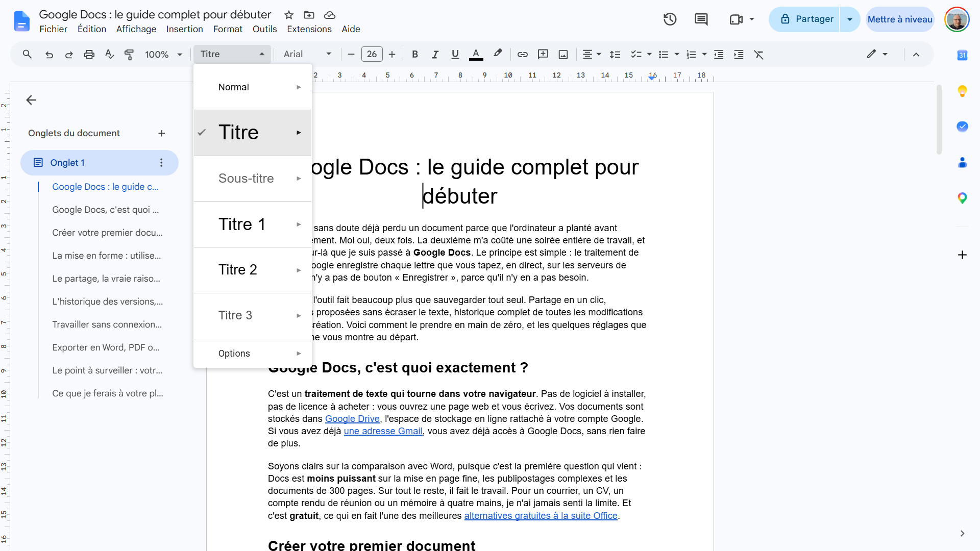
Task: View the cloud save status
Action: [330, 15]
